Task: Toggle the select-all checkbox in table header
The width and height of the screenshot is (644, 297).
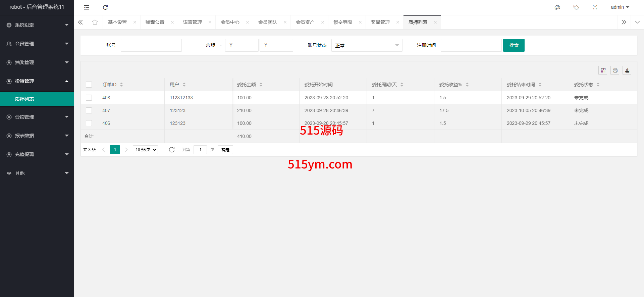Action: pyautogui.click(x=89, y=85)
